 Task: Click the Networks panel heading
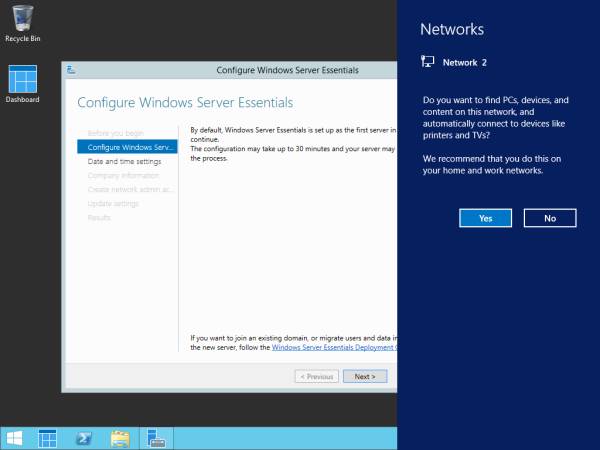coord(452,29)
